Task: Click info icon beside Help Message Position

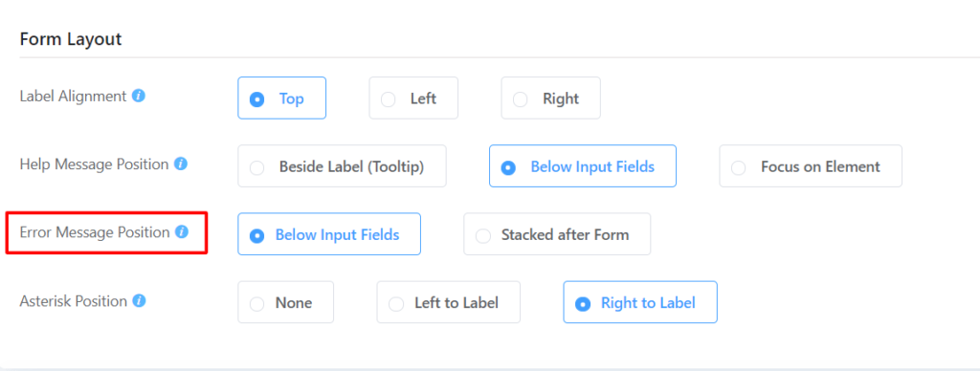Action: click(x=181, y=164)
